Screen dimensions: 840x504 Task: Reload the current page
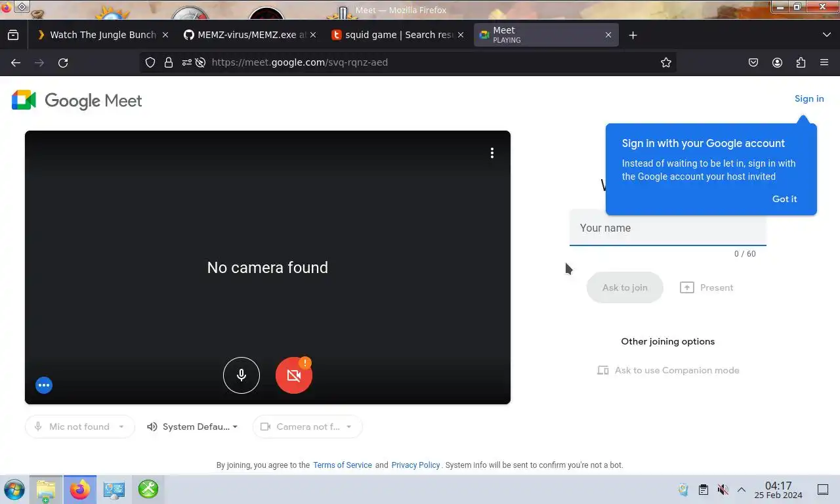[x=63, y=62]
